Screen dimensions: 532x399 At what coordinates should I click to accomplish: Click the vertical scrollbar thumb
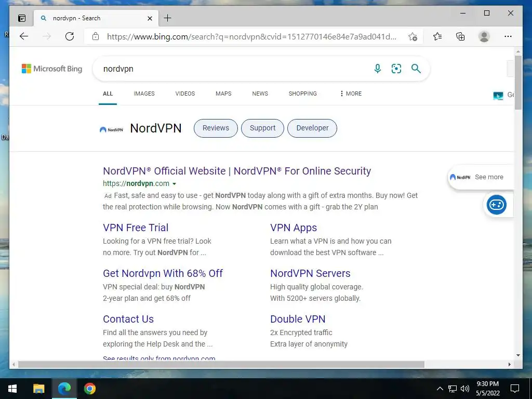point(518,83)
